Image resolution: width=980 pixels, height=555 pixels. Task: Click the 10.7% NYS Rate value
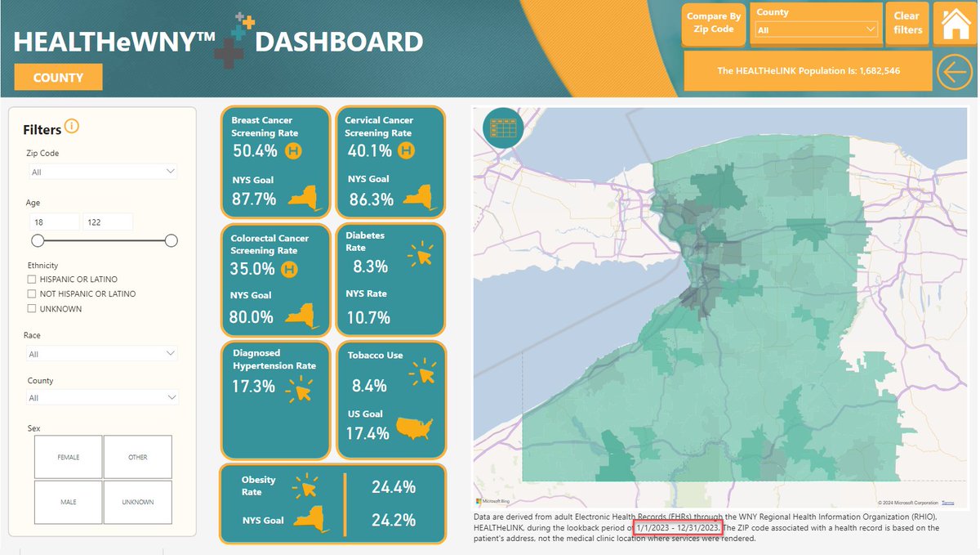point(368,317)
